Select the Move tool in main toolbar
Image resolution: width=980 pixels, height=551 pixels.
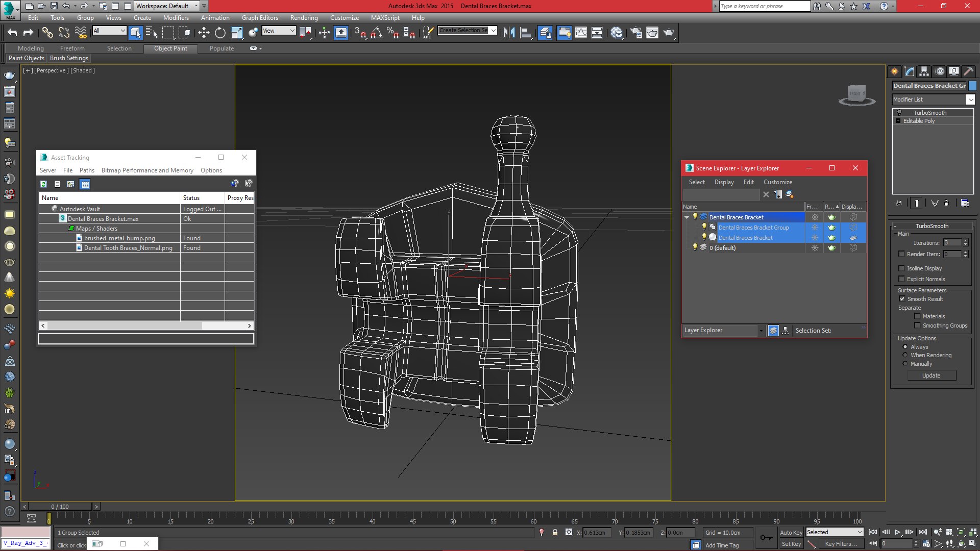[x=204, y=33]
